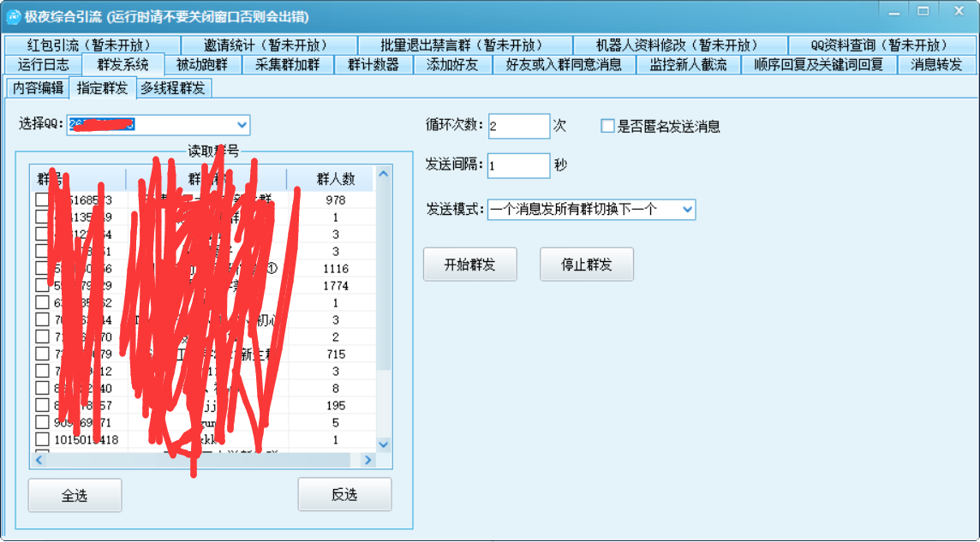Screen dimensions: 980x542
Task: Open the 机器人资料修改（暂未开放） tab
Action: (x=680, y=45)
